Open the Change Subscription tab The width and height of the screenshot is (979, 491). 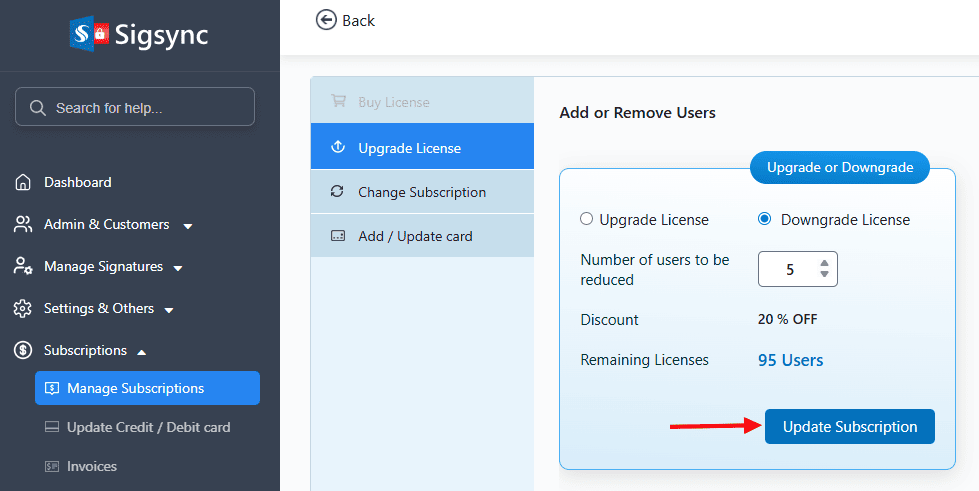click(421, 192)
